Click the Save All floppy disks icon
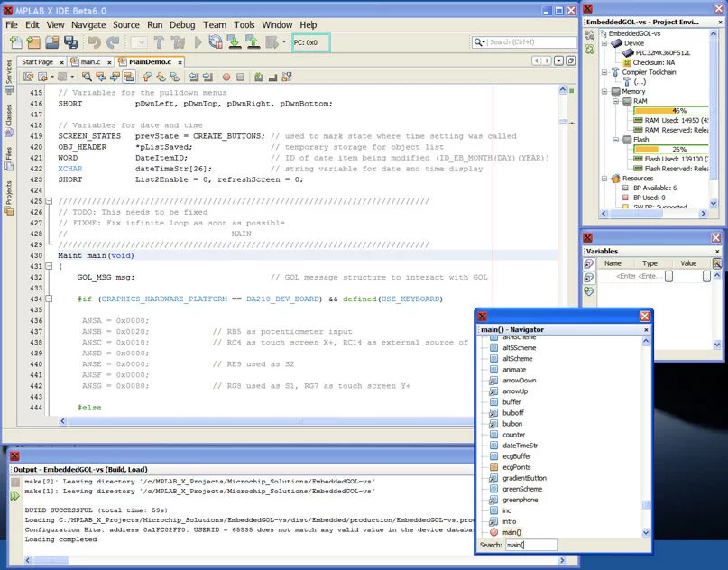This screenshot has height=570, width=728. coord(70,42)
